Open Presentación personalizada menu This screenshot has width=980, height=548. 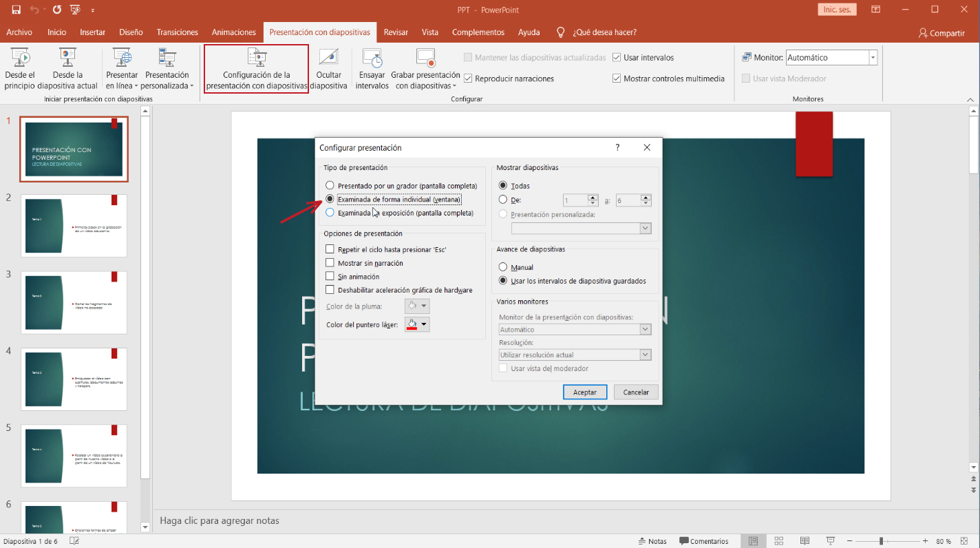pos(167,70)
